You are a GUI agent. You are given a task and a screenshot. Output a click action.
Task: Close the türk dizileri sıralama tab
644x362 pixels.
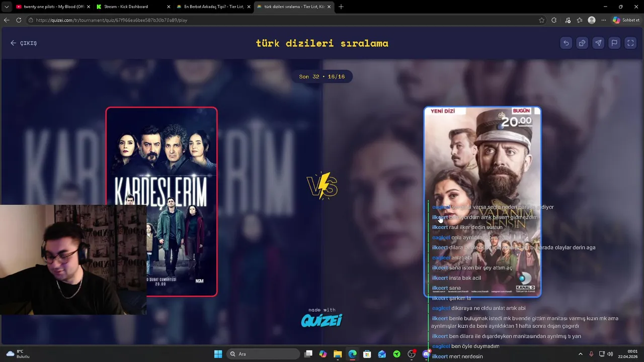329,7
